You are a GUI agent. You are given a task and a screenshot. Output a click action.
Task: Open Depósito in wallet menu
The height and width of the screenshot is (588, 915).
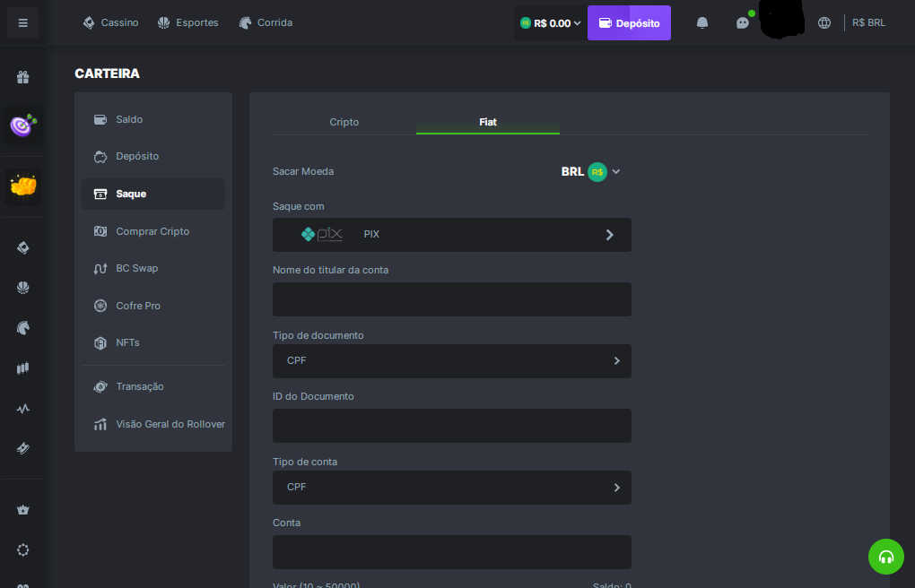tap(152, 156)
